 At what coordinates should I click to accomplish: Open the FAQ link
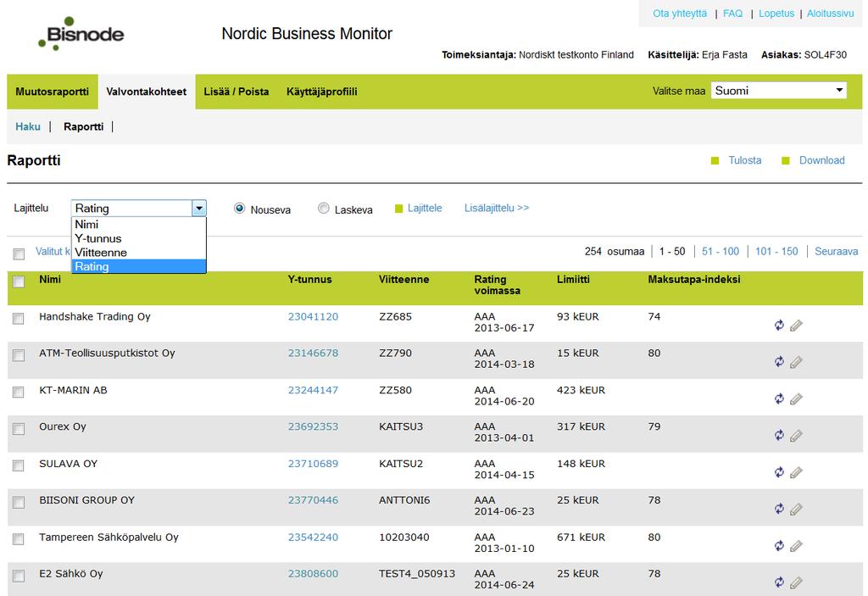coord(732,14)
